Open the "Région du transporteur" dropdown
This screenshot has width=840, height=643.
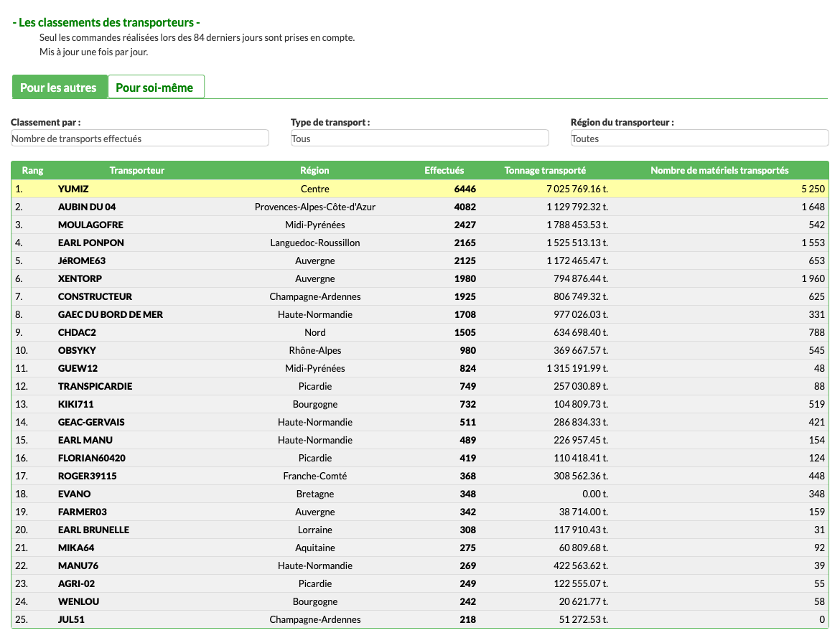click(x=699, y=139)
